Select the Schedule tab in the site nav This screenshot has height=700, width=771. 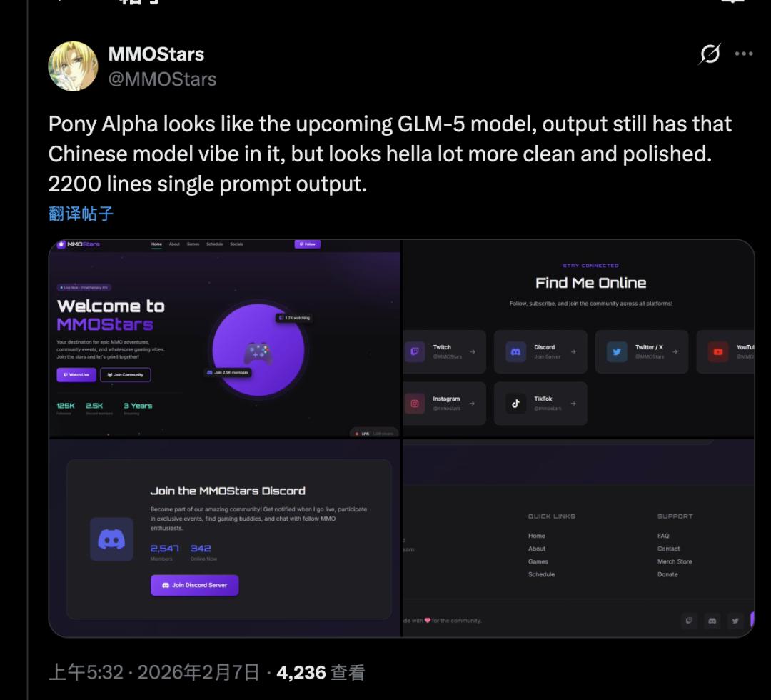pyautogui.click(x=214, y=244)
